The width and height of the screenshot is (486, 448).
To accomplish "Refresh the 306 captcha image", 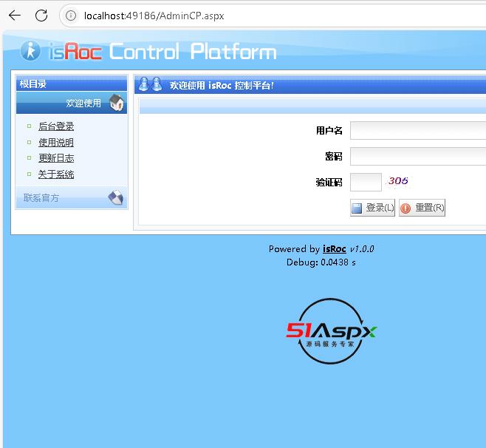I will point(398,181).
